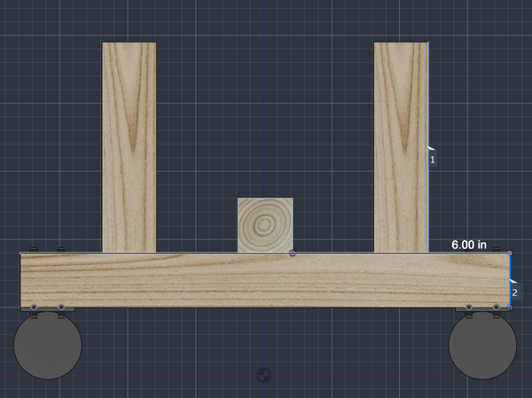Screen dimensions: 532x398
Task: Select highlighted blue edge at beam's right end
Action: [x=510, y=280]
